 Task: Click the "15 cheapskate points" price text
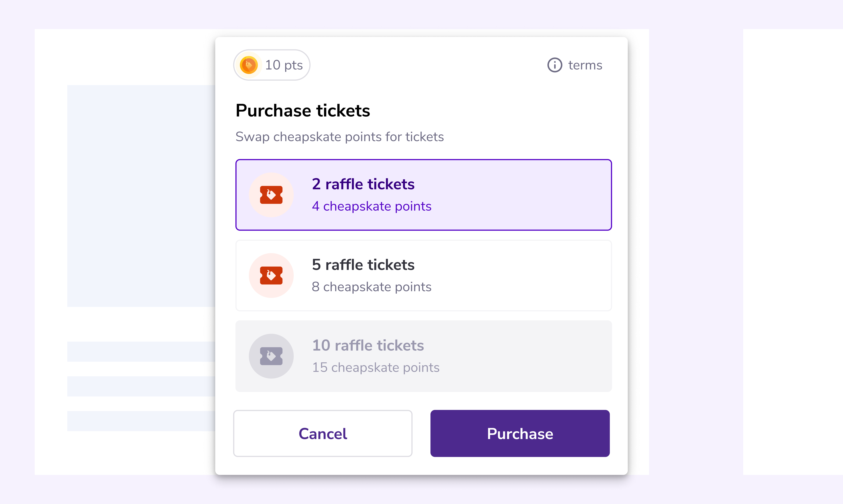click(x=376, y=367)
